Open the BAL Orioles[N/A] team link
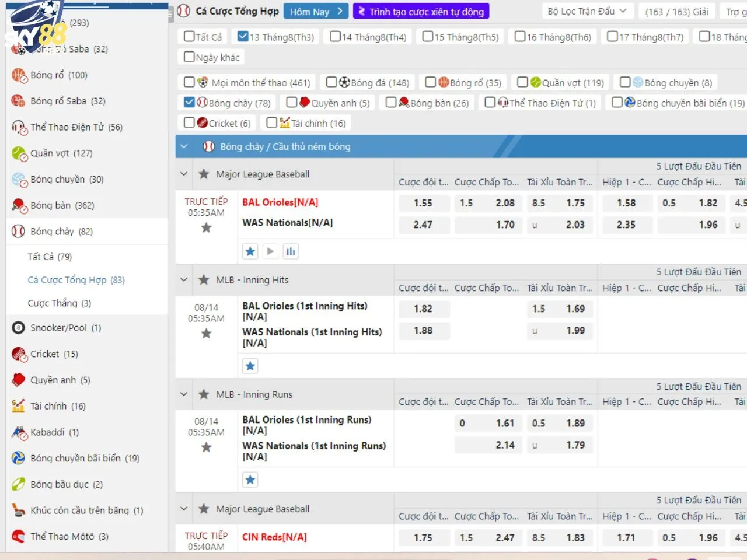 pos(280,202)
